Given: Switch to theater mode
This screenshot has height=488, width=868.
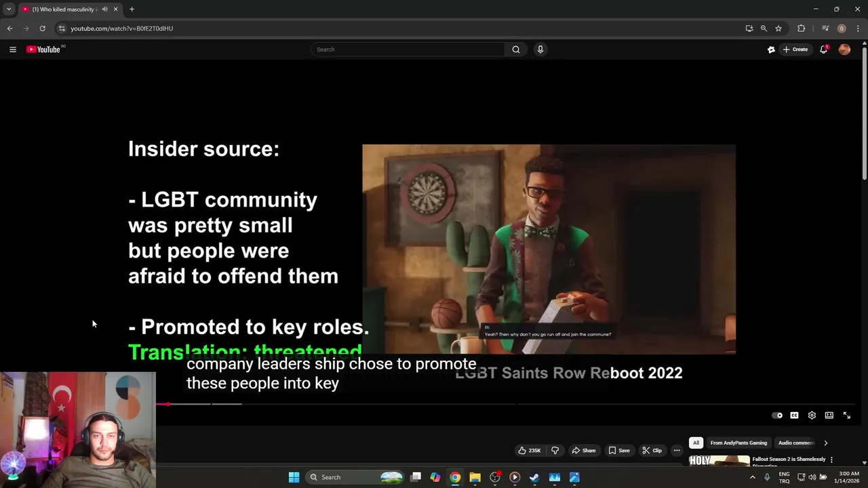Looking at the screenshot, I should (829, 415).
